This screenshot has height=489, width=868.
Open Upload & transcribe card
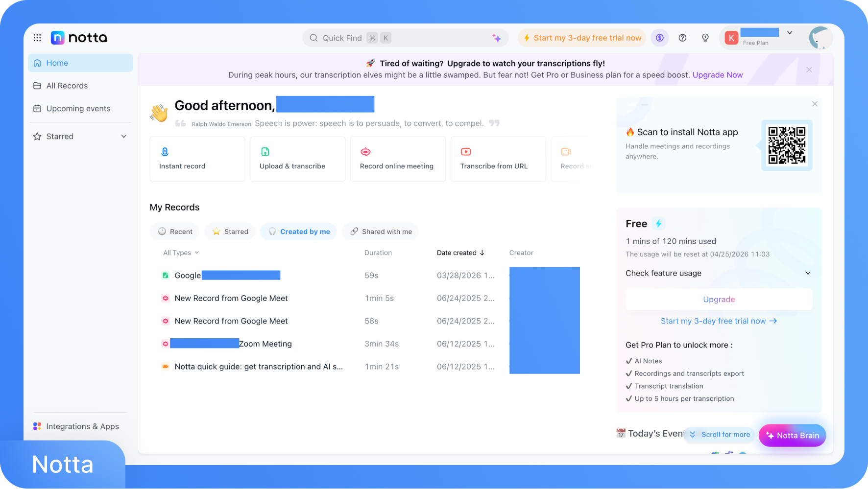[x=297, y=159]
